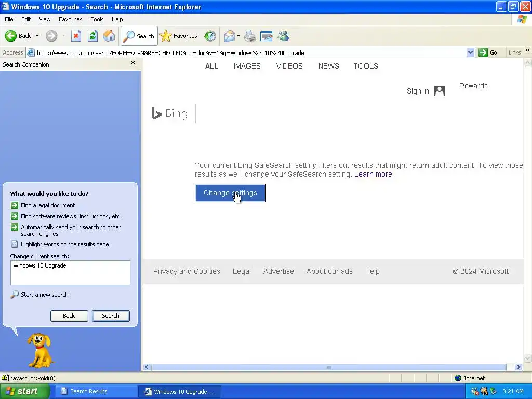Image resolution: width=532 pixels, height=399 pixels.
Task: Click the page icon in address bar
Action: [x=31, y=52]
